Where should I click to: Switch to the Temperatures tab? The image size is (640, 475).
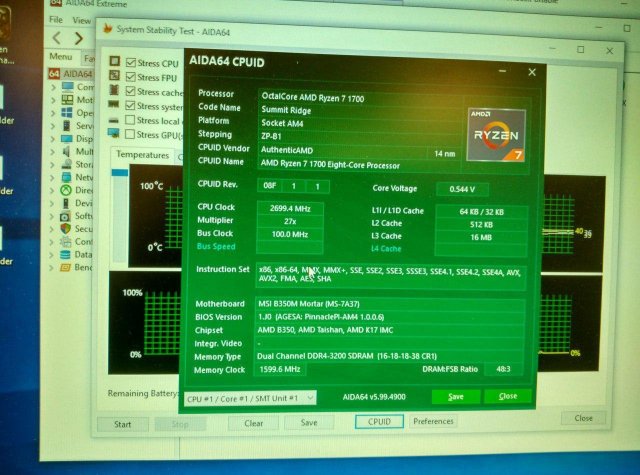[142, 155]
